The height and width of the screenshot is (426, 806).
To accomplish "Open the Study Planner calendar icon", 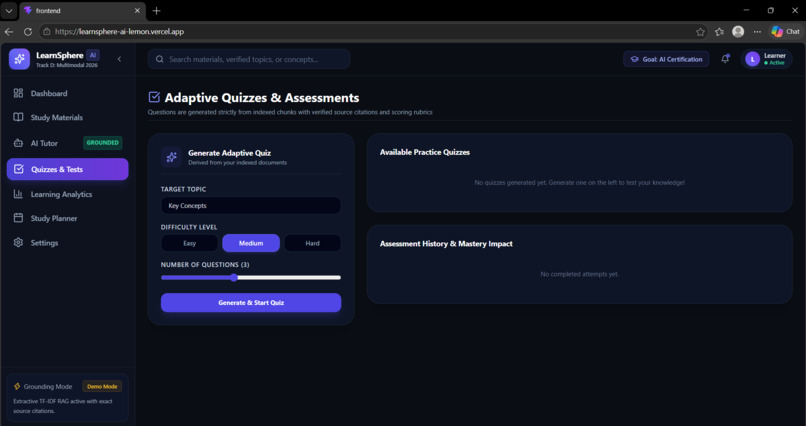I will click(x=19, y=218).
